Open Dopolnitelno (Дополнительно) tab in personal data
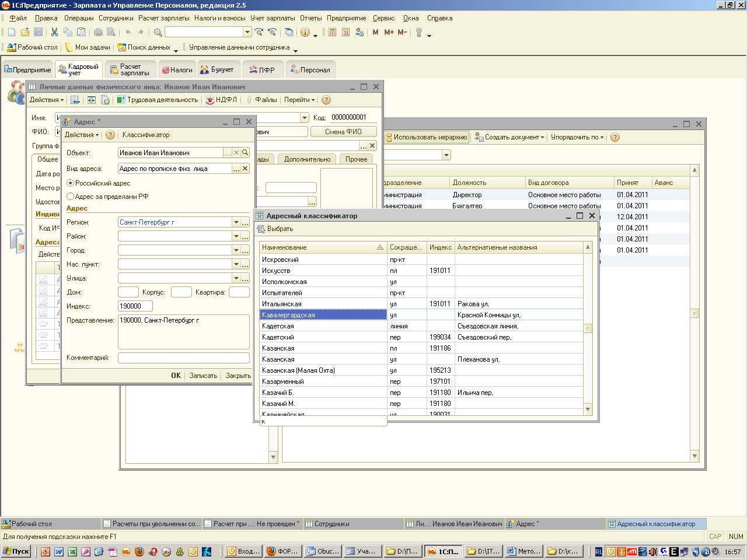747x560 pixels. 307,159
